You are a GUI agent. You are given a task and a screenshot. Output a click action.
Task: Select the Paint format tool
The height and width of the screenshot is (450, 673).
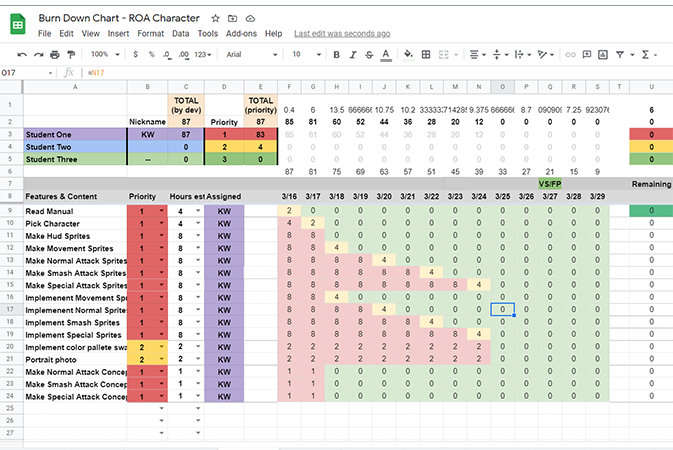click(71, 55)
